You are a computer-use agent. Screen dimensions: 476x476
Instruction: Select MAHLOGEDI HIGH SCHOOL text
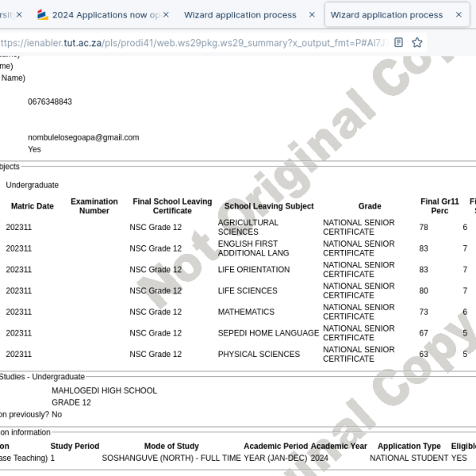pos(104,390)
